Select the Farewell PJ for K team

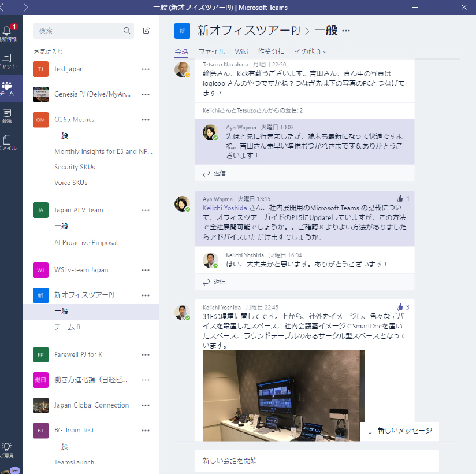79,354
